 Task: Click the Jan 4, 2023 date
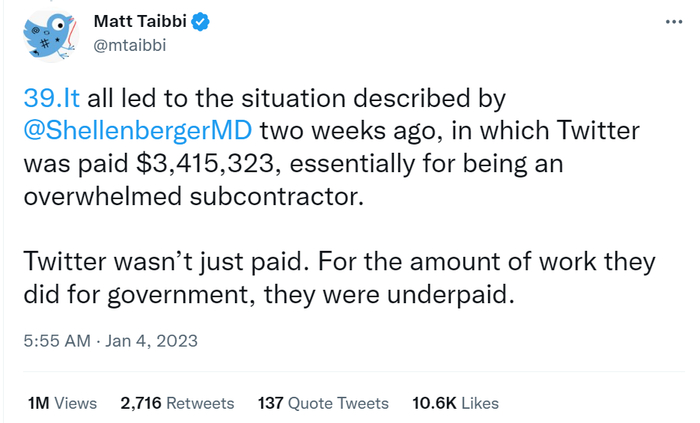pos(155,340)
